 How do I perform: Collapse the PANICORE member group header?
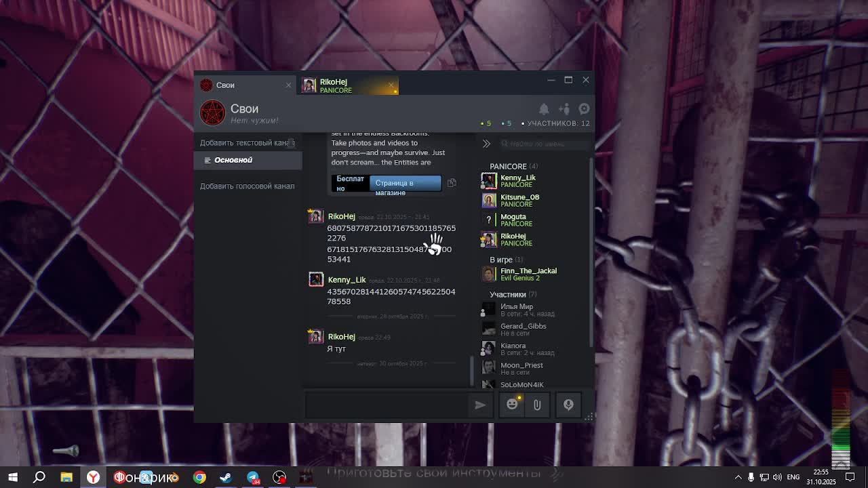click(513, 166)
